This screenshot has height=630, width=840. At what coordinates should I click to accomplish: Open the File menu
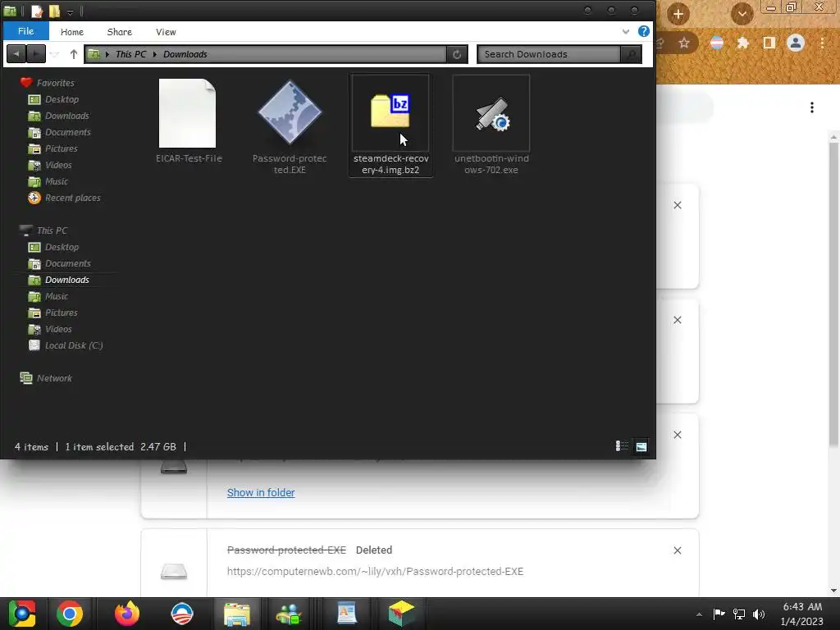[25, 31]
